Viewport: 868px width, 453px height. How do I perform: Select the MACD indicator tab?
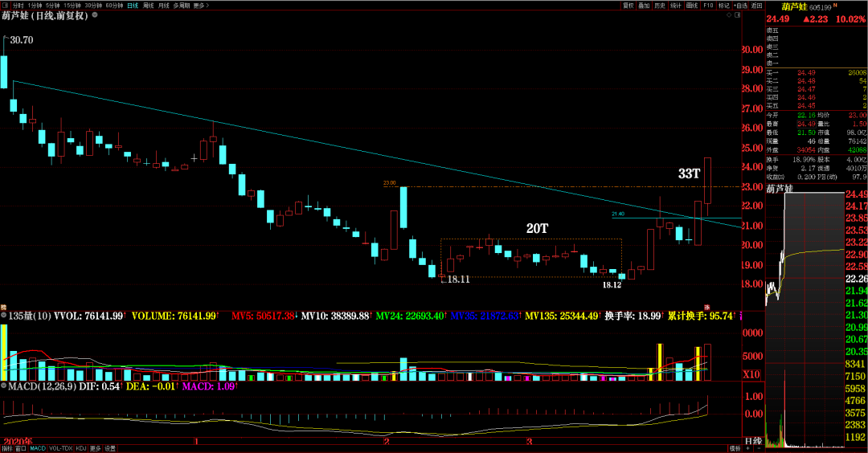38,448
